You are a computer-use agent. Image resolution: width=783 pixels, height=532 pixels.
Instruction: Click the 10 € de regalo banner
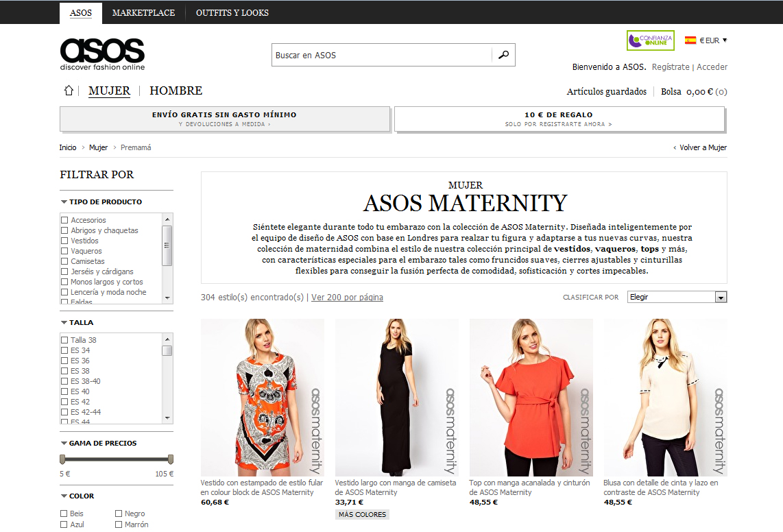(x=559, y=119)
